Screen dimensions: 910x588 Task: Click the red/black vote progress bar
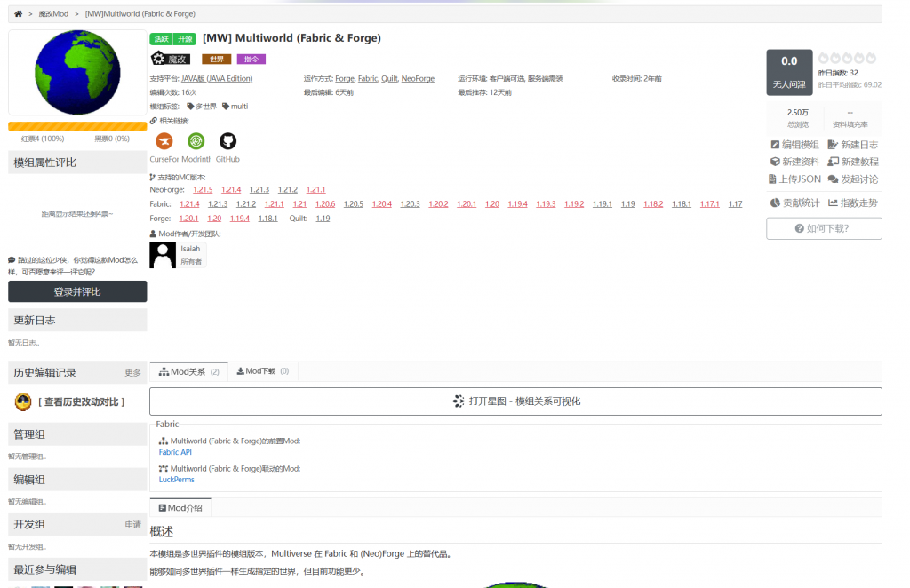pyautogui.click(x=77, y=126)
